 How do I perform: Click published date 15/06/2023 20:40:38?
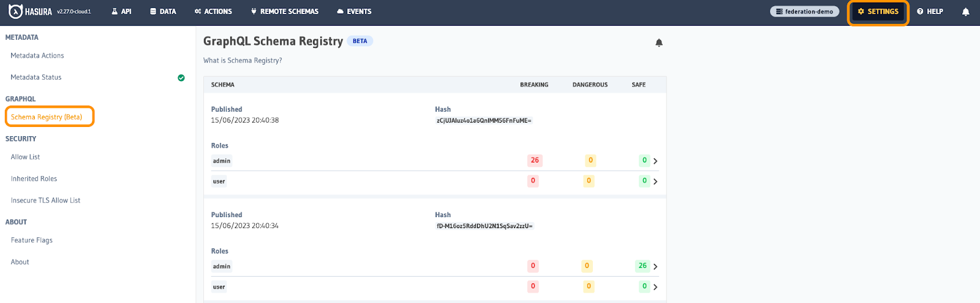click(245, 120)
